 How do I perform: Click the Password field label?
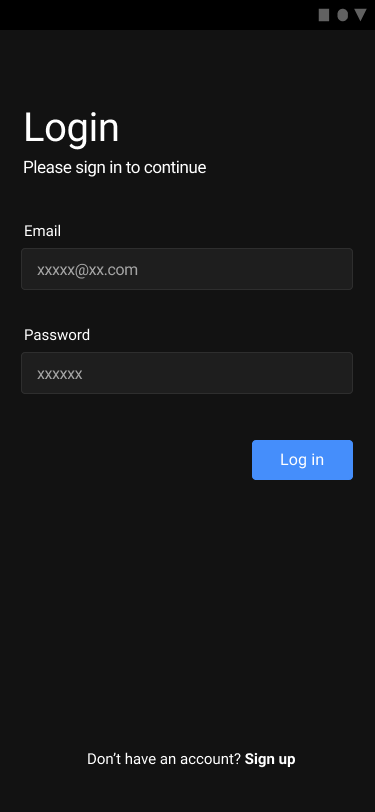click(x=57, y=335)
